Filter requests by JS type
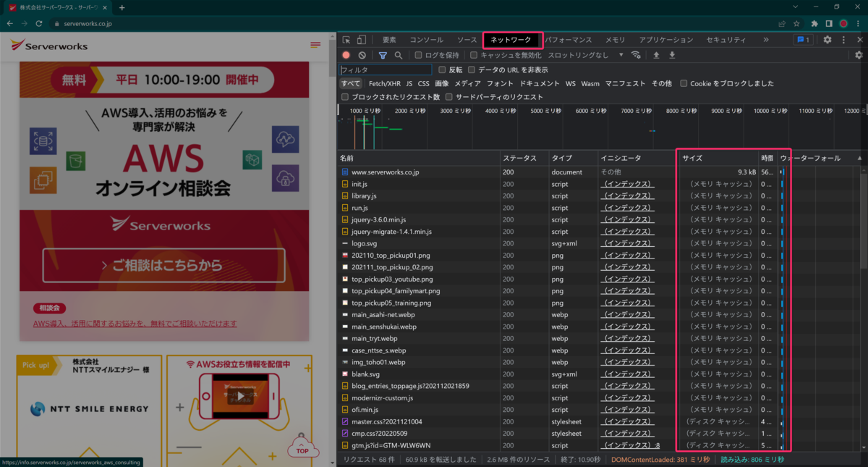The image size is (868, 467). [x=409, y=84]
